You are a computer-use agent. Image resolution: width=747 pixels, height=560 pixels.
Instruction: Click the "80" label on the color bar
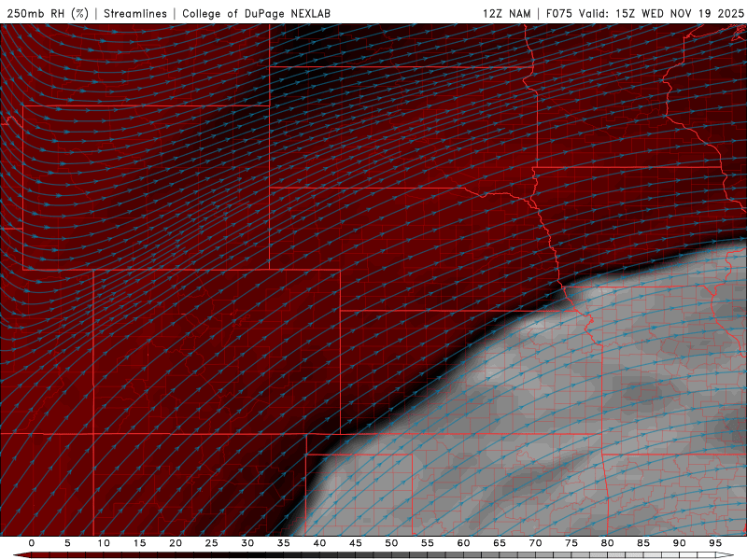[608, 543]
